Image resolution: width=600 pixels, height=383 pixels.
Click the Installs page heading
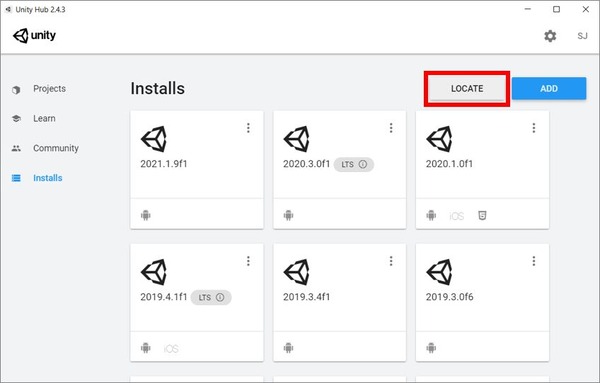pyautogui.click(x=158, y=88)
